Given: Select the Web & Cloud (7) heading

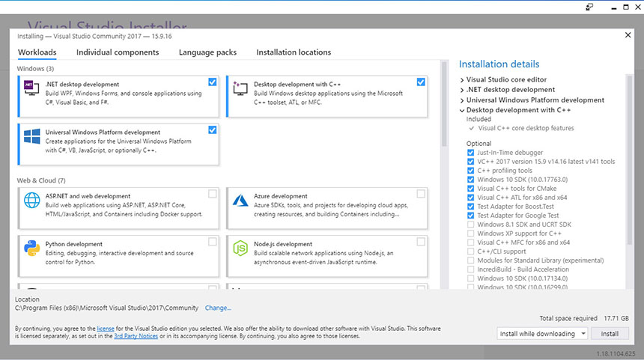Looking at the screenshot, I should click(41, 180).
